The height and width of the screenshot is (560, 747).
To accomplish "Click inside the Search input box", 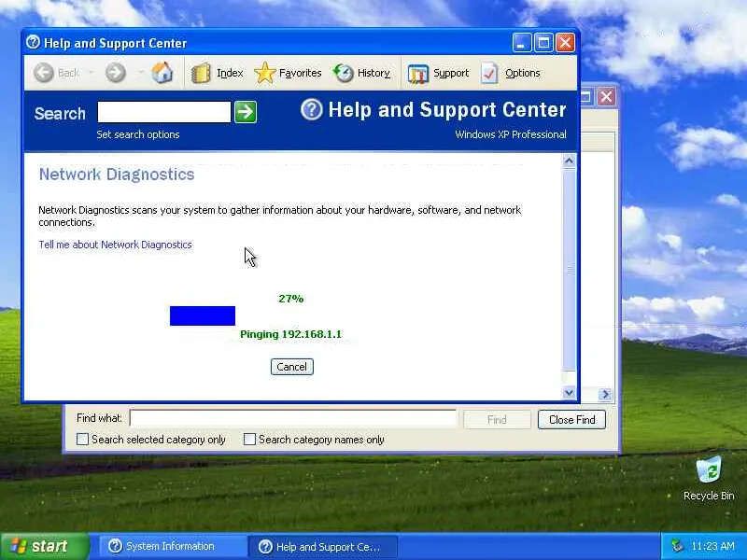I will coord(164,112).
